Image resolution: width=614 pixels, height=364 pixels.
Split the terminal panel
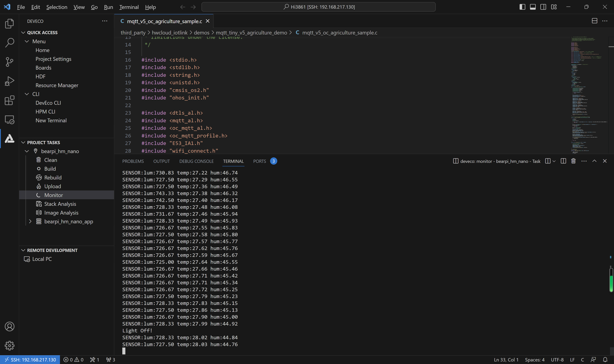tap(563, 161)
